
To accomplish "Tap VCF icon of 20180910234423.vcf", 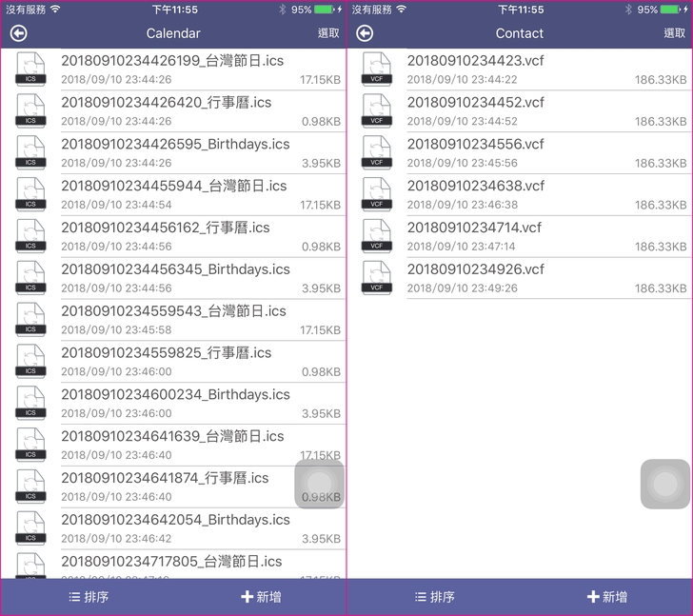I will pos(377,69).
